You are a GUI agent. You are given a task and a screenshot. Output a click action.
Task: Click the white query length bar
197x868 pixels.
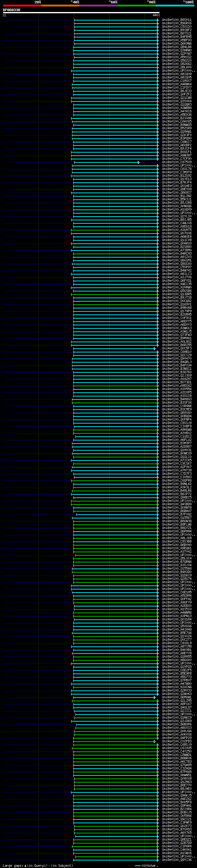coord(81,12)
